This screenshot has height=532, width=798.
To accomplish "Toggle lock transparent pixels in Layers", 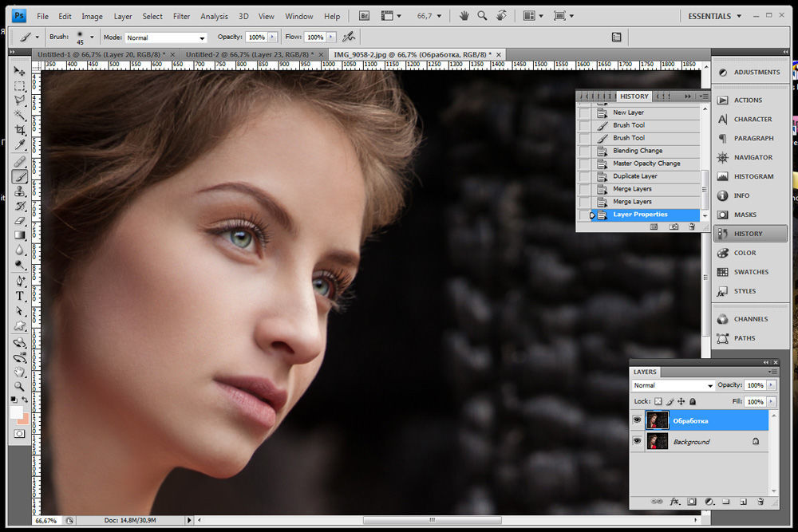I will 658,402.
